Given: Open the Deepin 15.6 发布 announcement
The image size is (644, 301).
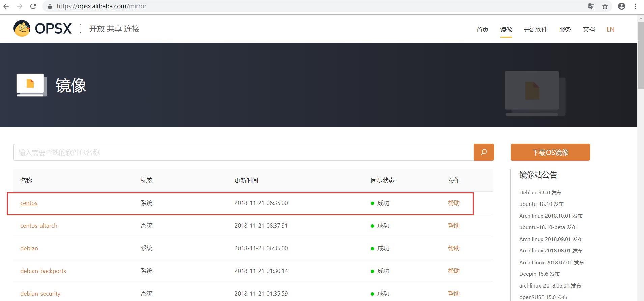Looking at the screenshot, I should tap(539, 274).
